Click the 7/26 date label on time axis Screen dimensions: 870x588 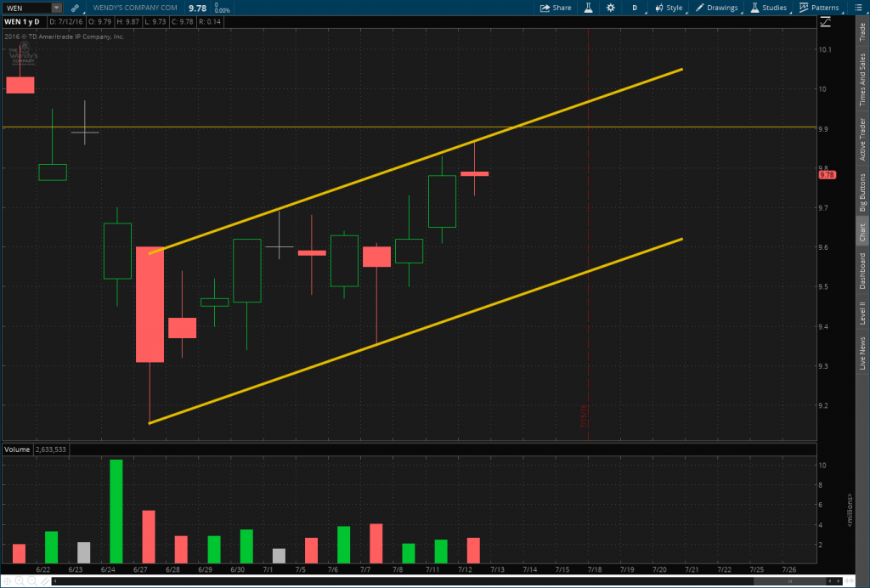[x=789, y=569]
